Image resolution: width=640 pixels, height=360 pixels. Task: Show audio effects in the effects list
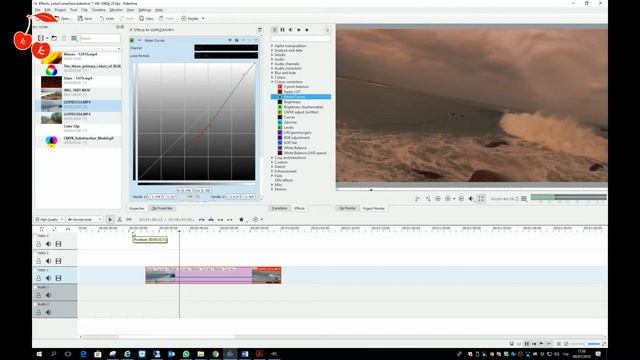[x=291, y=30]
